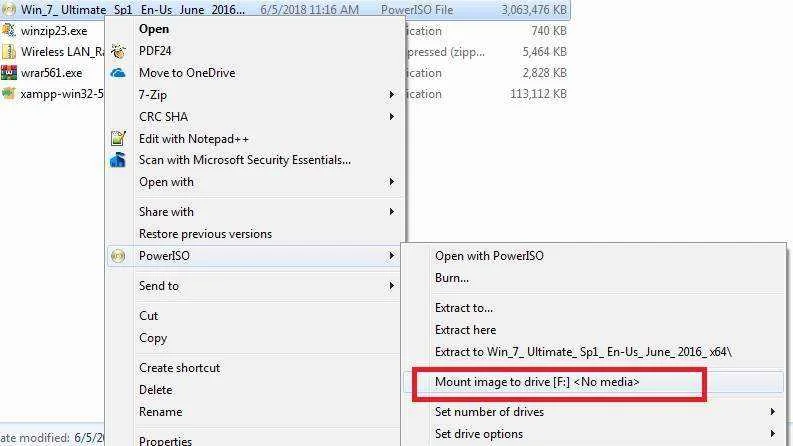793x446 pixels.
Task: Click the xampp-win32 installer icon
Action: coord(9,94)
